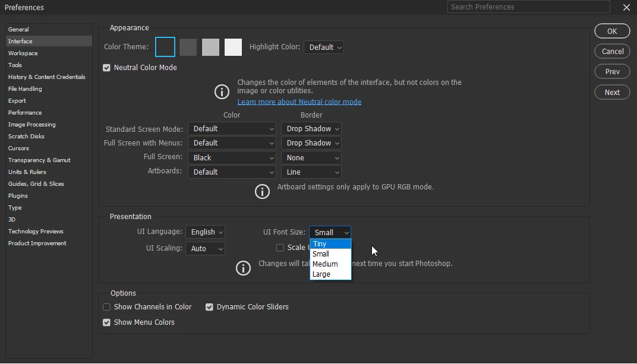
Task: Open Full Screen border dropdown showing None
Action: coord(311,157)
